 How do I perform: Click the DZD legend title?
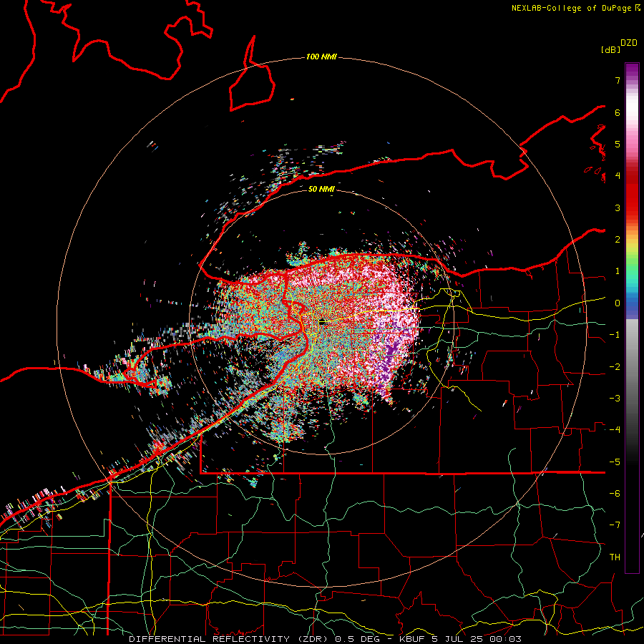point(629,43)
